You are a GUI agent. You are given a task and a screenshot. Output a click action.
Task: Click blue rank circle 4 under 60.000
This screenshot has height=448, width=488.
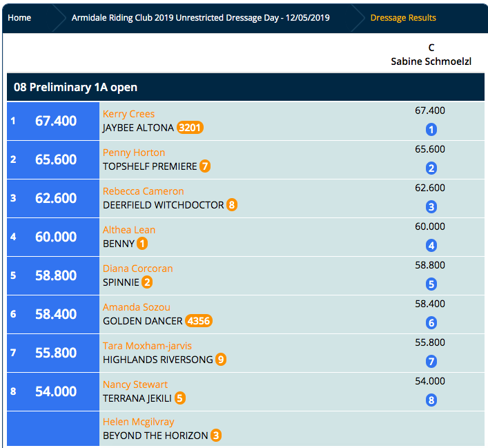(431, 246)
